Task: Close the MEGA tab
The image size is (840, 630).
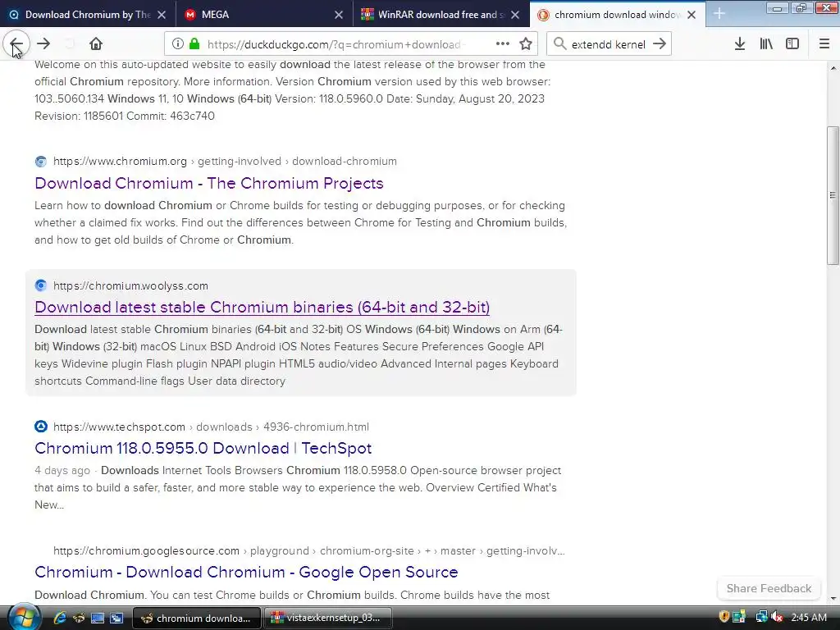Action: [339, 15]
